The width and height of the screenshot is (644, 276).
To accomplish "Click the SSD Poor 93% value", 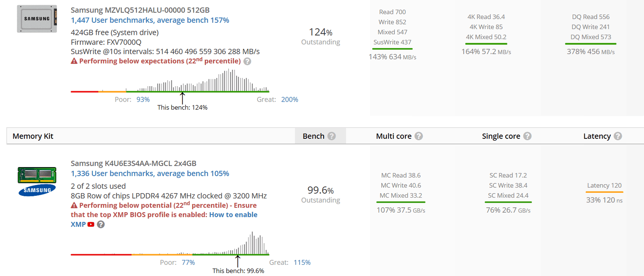I will [143, 99].
